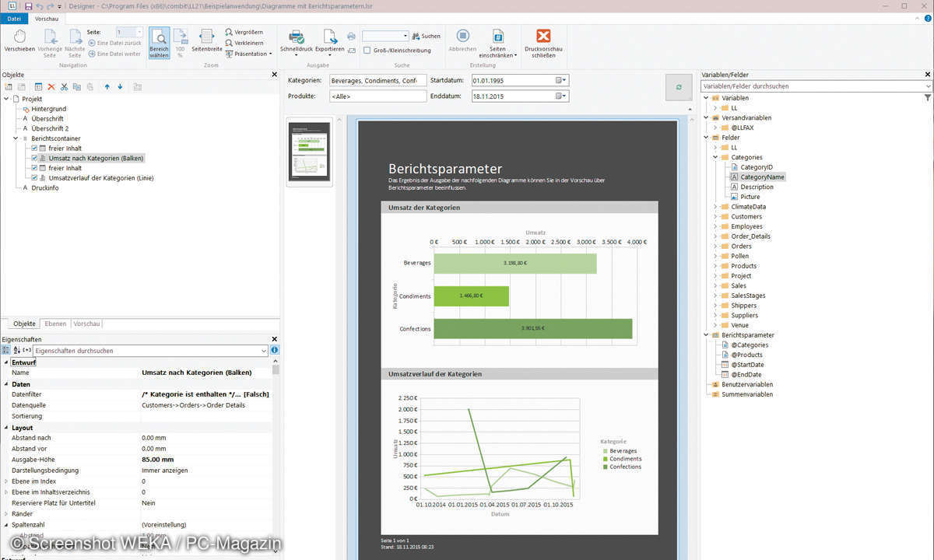The width and height of the screenshot is (934, 560).
Task: Click Kategorien parameter field
Action: tap(378, 80)
